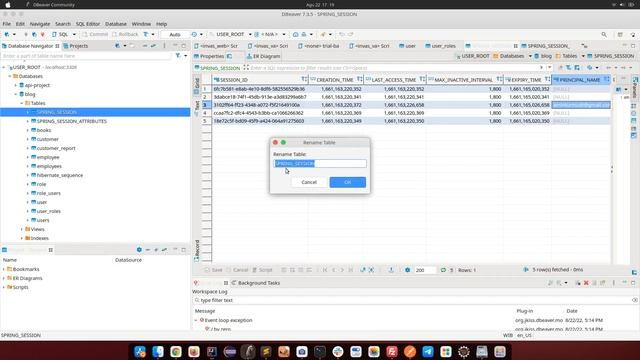Open the Database menu
Viewport: 640px width, 360px height.
116,24
